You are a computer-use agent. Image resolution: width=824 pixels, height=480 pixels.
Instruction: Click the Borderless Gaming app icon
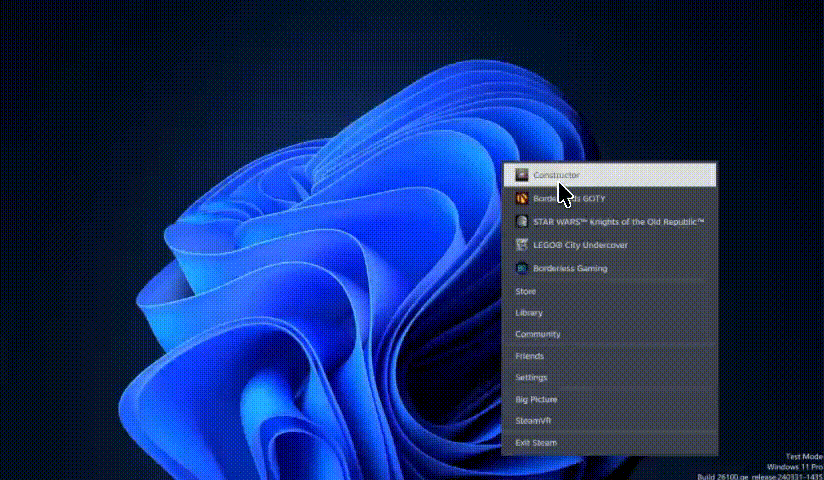tap(521, 268)
